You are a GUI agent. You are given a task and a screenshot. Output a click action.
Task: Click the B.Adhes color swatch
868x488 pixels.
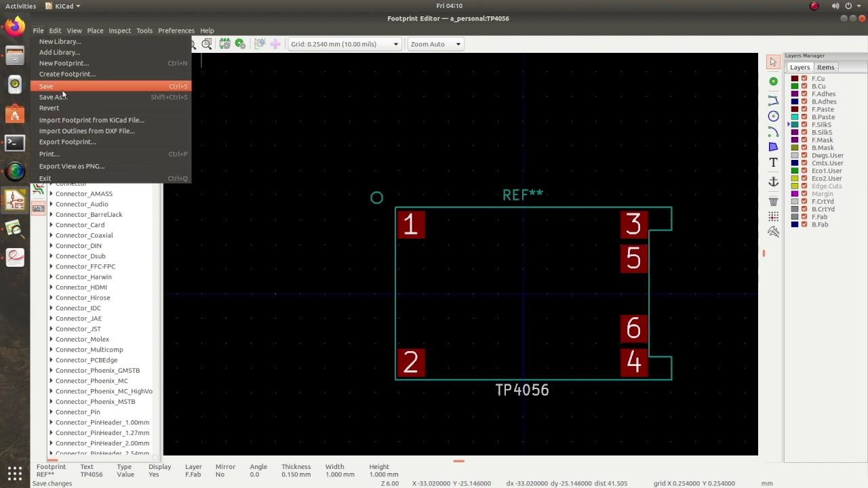795,102
